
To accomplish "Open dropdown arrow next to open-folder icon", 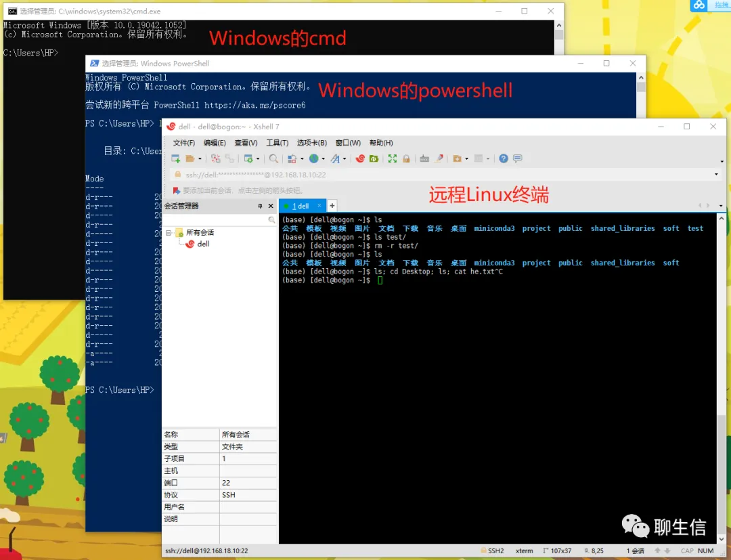I will (x=200, y=159).
